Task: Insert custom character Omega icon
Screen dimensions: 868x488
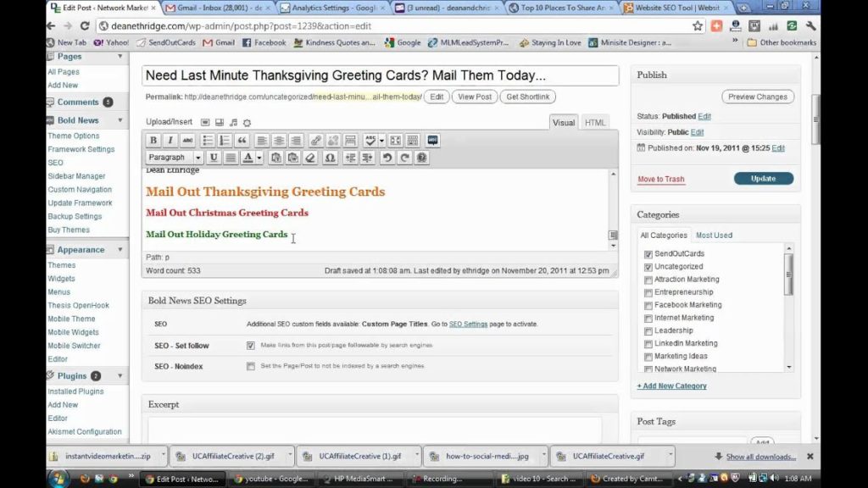Action: click(x=330, y=158)
